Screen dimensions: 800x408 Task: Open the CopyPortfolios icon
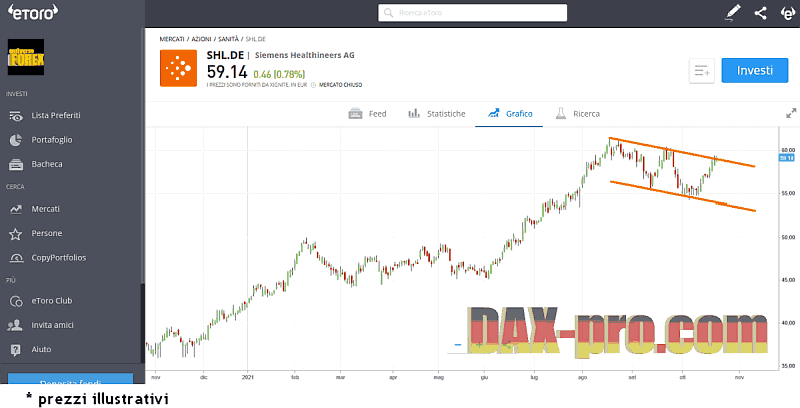pos(16,258)
